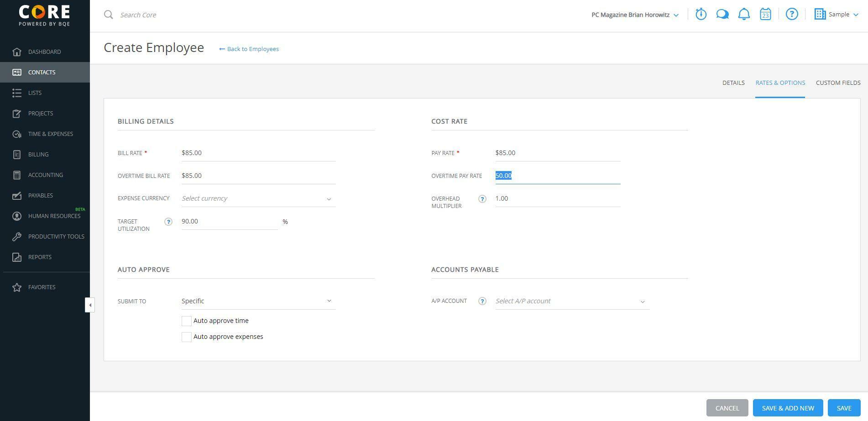Open the calendar icon in header
The width and height of the screenshot is (868, 421).
point(765,15)
